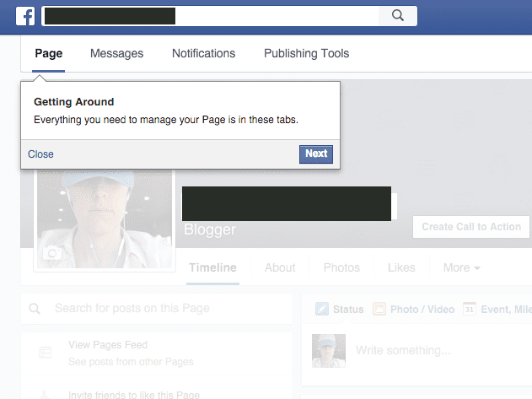Click the Status pencil icon

click(x=321, y=309)
